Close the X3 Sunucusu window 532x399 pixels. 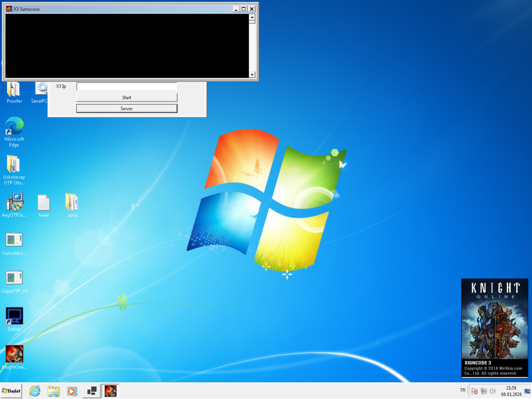[x=252, y=9]
